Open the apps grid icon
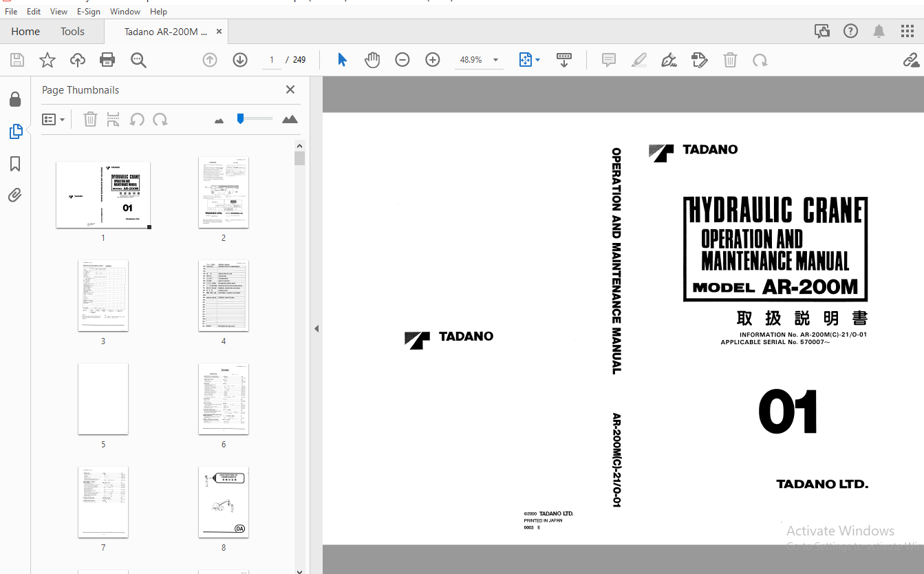 pos(907,31)
